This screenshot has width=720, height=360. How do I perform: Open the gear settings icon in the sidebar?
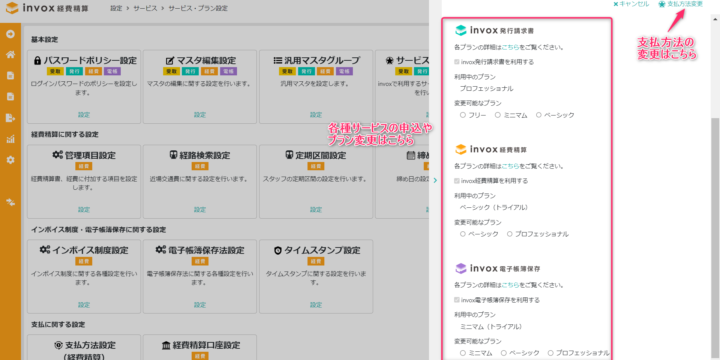click(x=10, y=160)
